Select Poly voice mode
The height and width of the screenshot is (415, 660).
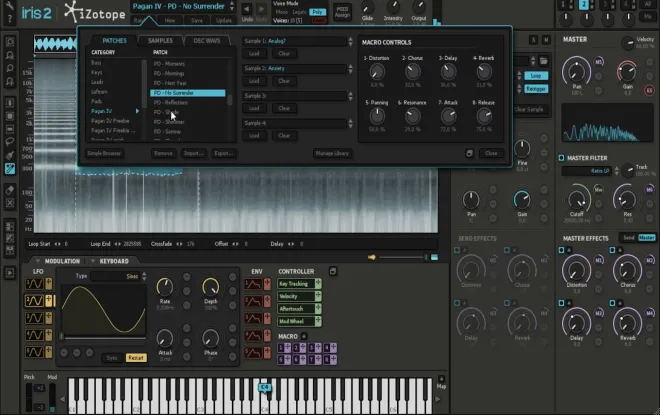[317, 12]
